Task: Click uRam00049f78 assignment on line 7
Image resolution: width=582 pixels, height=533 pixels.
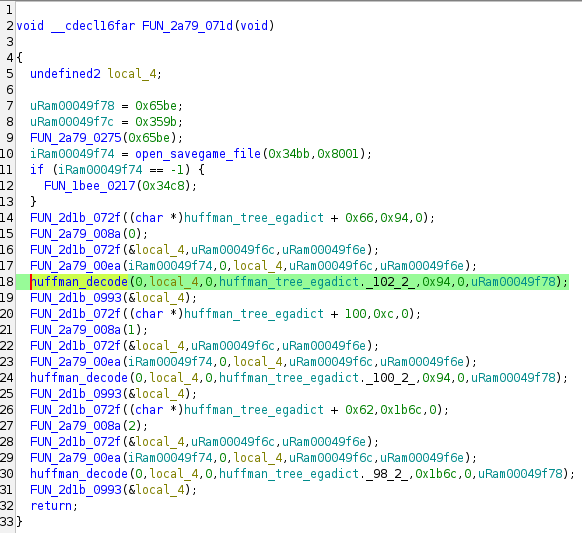Action: click(72, 106)
